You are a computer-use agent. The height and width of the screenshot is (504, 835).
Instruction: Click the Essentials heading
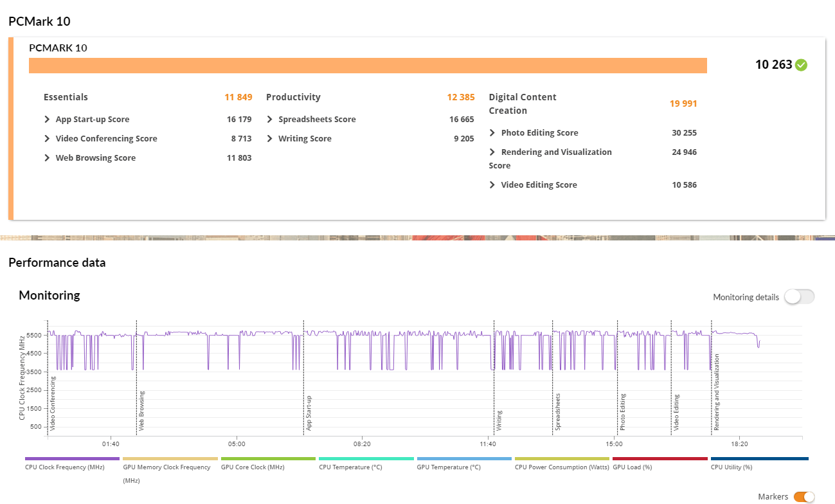click(x=66, y=98)
